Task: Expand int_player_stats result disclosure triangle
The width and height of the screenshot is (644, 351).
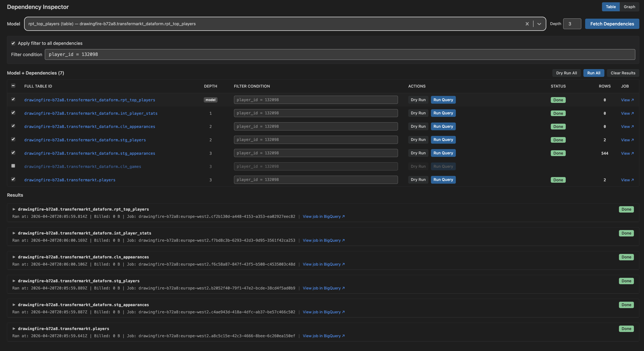Action: click(14, 233)
